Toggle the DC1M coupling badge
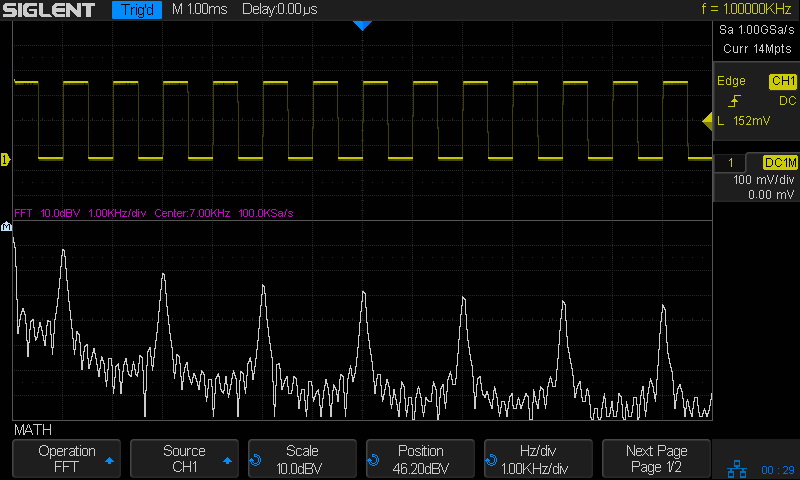The width and height of the screenshot is (800, 480). (779, 162)
